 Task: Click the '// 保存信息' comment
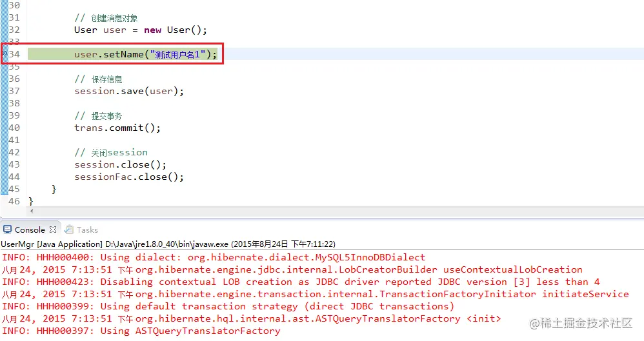click(x=98, y=79)
